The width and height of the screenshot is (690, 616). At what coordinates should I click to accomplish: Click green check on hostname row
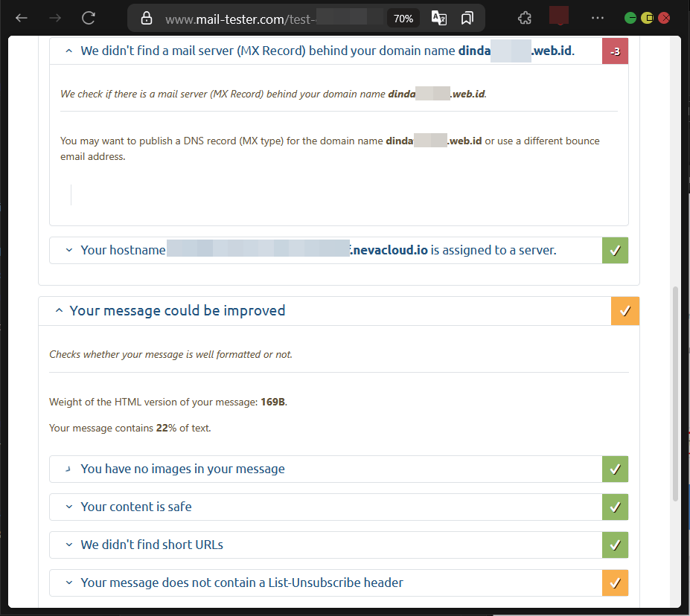point(615,251)
